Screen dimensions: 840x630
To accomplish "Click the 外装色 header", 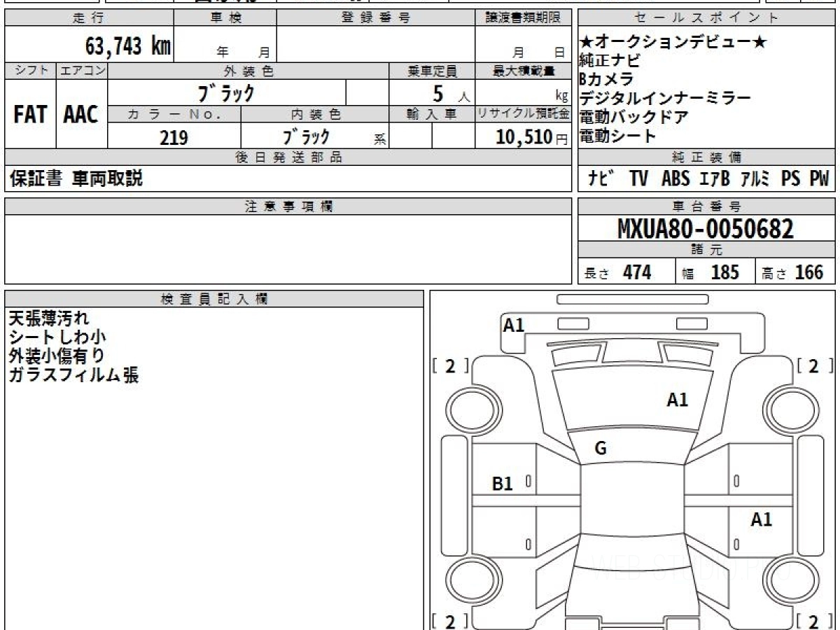I will (248, 71).
